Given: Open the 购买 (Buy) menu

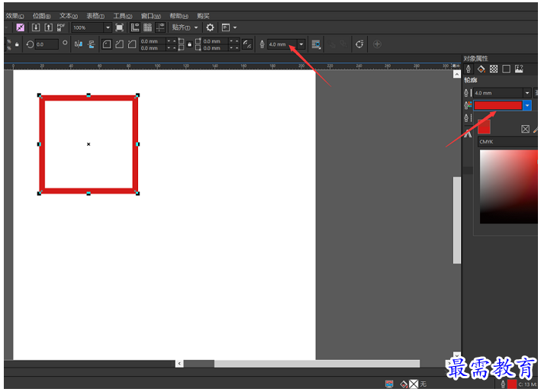Looking at the screenshot, I should [203, 16].
